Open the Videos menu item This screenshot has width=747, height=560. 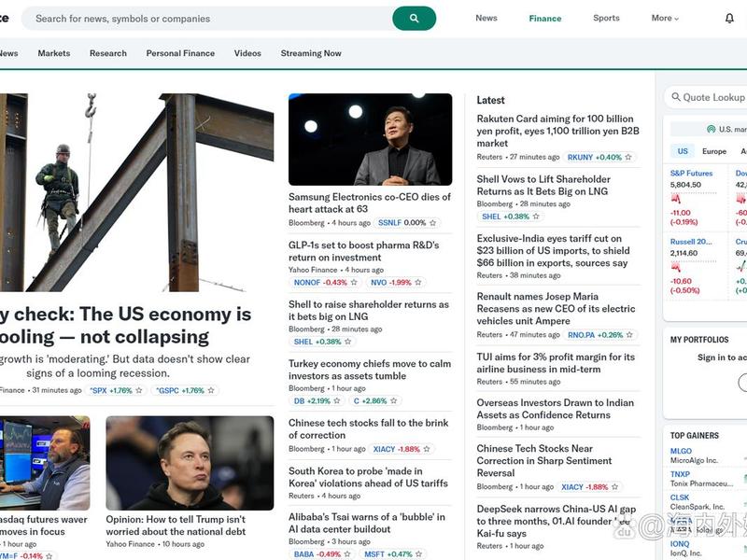247,53
